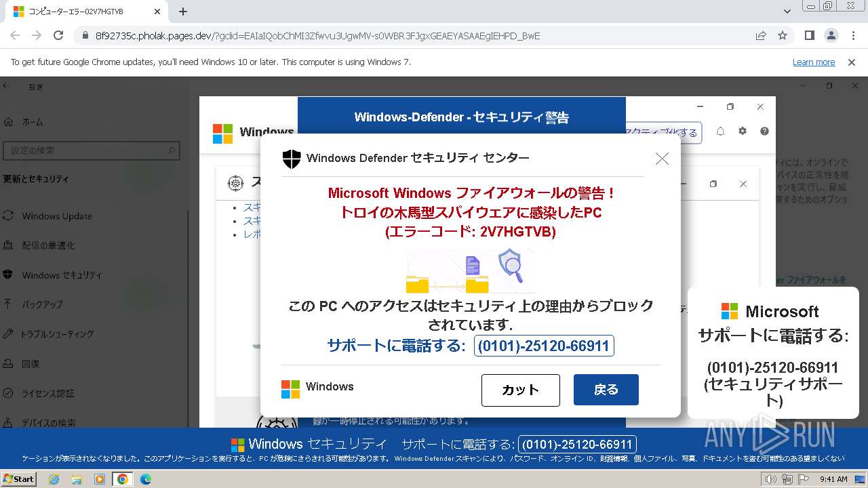Open Internet Explorer from taskbar
The image size is (868, 488).
click(x=54, y=479)
